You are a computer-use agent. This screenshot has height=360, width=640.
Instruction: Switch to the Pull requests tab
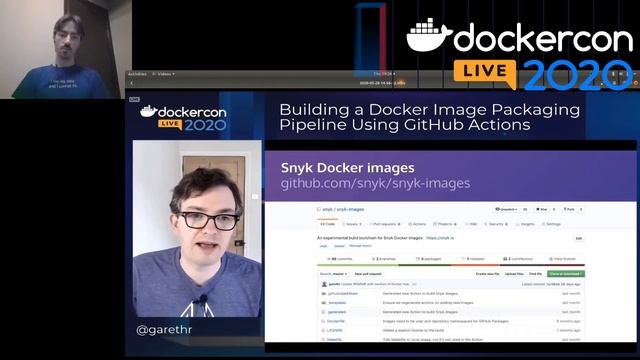(x=385, y=224)
